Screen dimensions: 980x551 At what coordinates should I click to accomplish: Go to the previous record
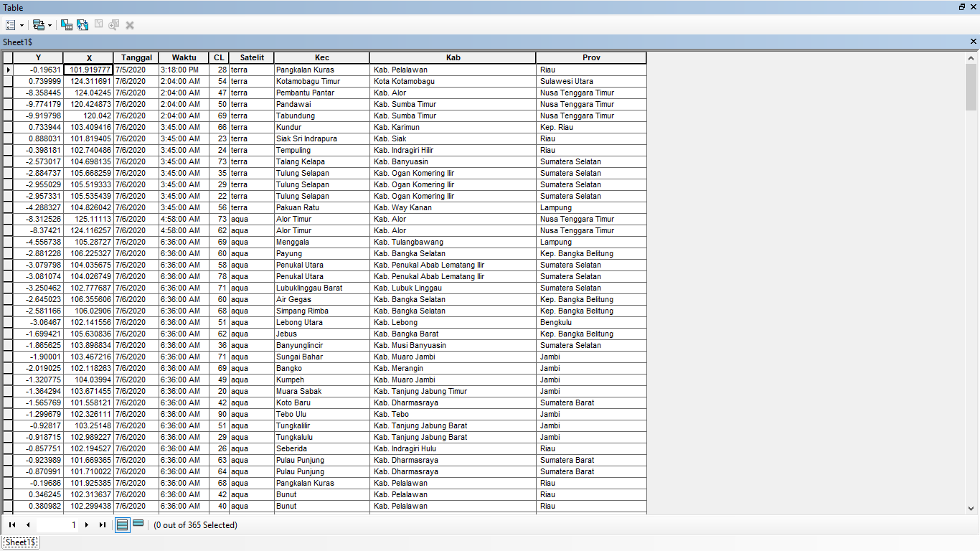tap(27, 525)
